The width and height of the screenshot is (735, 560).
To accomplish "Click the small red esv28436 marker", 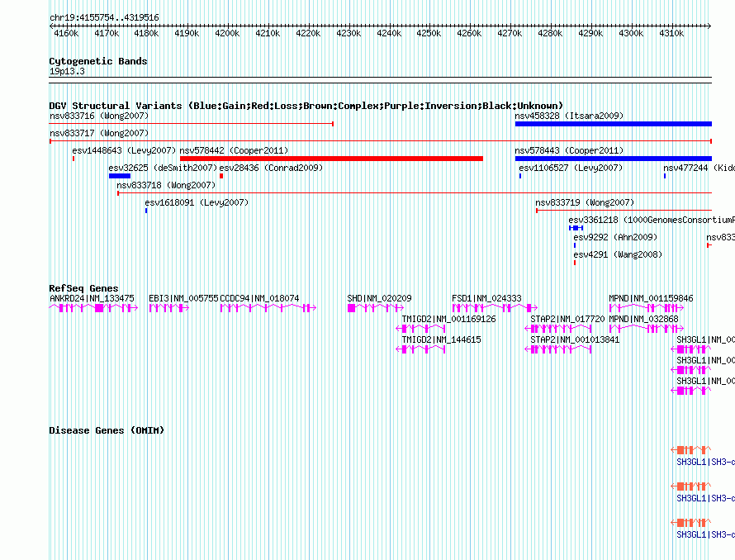I will click(221, 176).
